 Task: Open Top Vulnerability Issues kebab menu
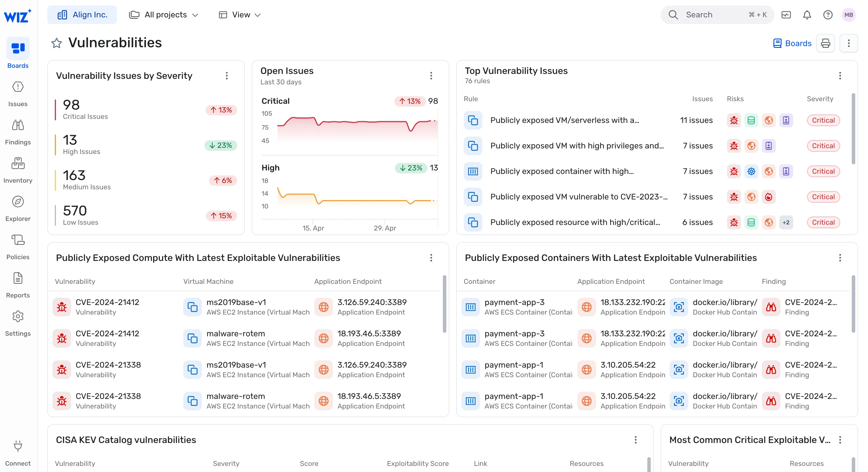point(840,76)
